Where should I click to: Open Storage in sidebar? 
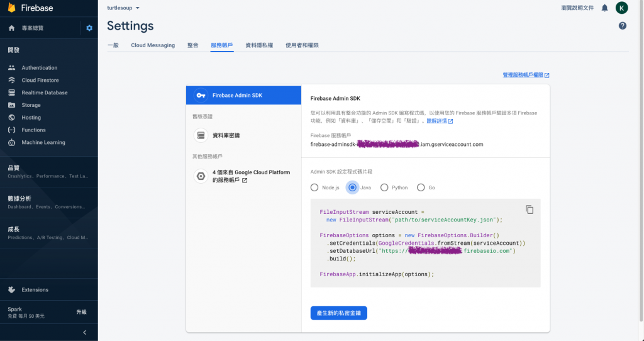click(31, 105)
